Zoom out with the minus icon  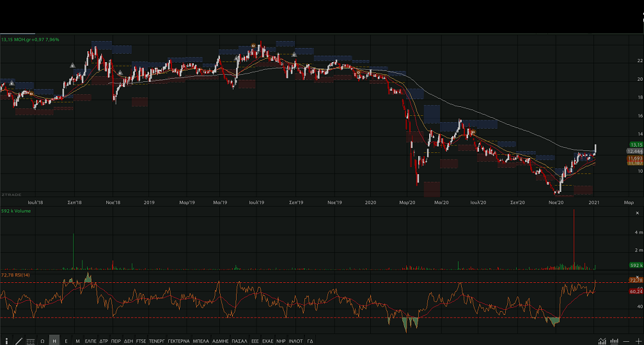pos(626,341)
